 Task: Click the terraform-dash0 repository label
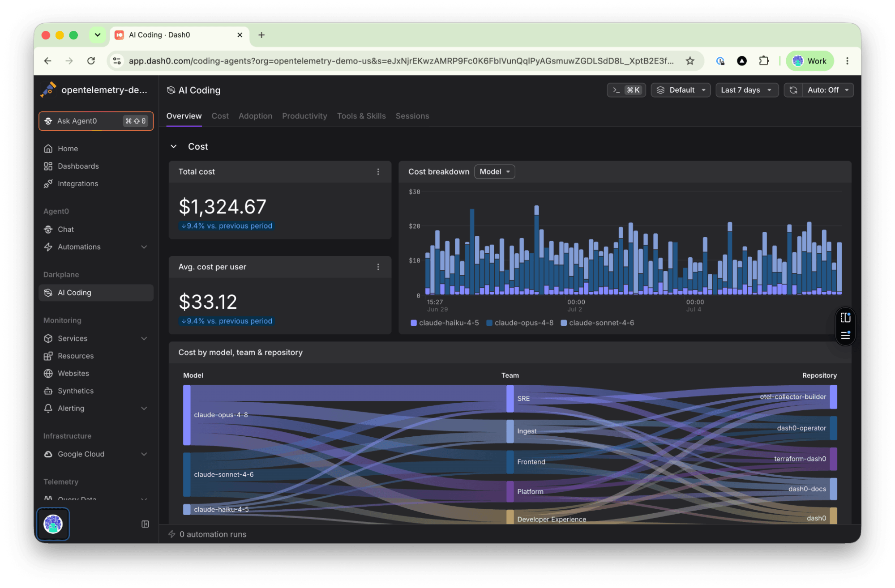point(800,459)
